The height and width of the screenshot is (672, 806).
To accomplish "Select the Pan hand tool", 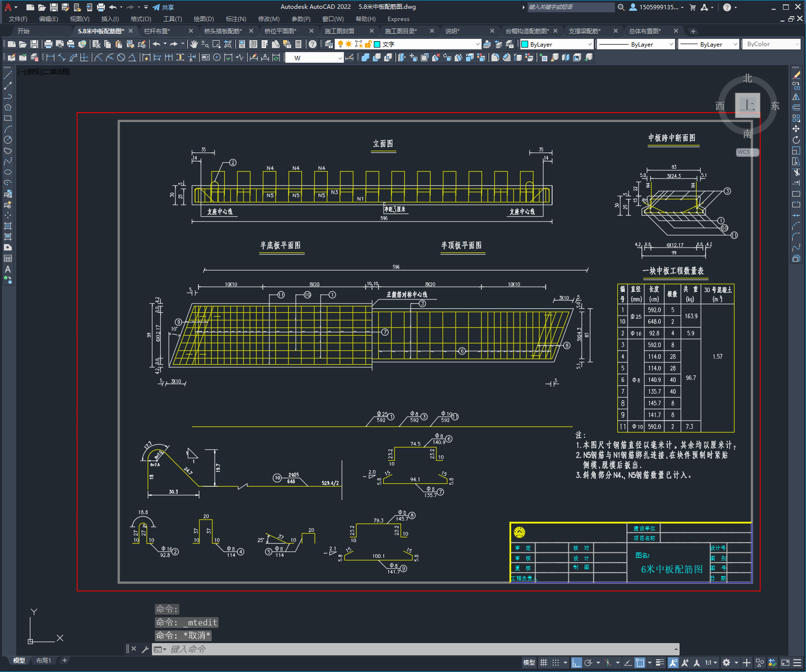I will coord(194,44).
